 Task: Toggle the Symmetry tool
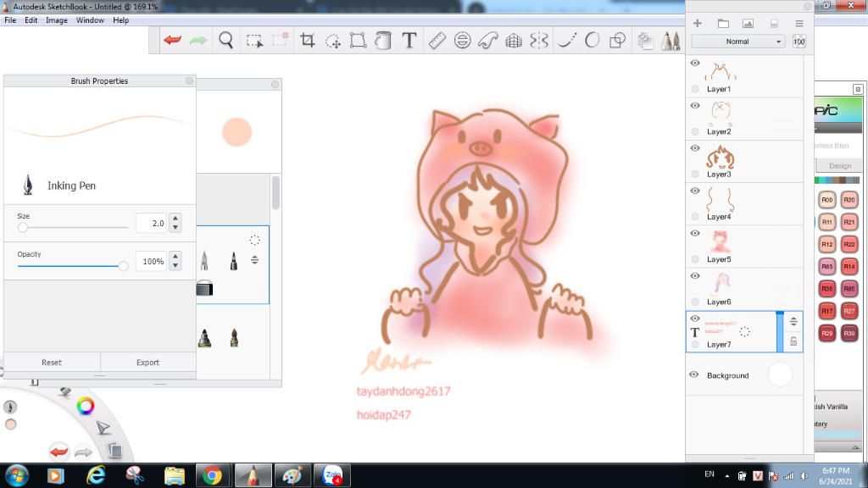click(539, 40)
